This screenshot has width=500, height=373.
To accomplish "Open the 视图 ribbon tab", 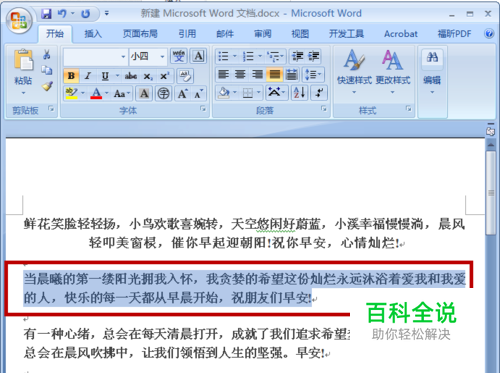I will pos(300,34).
